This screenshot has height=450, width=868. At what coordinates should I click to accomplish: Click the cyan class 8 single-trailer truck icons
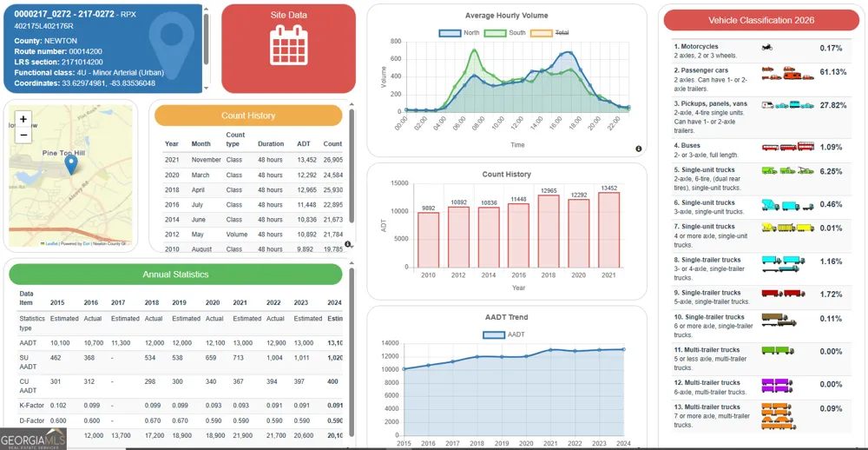coord(783,264)
